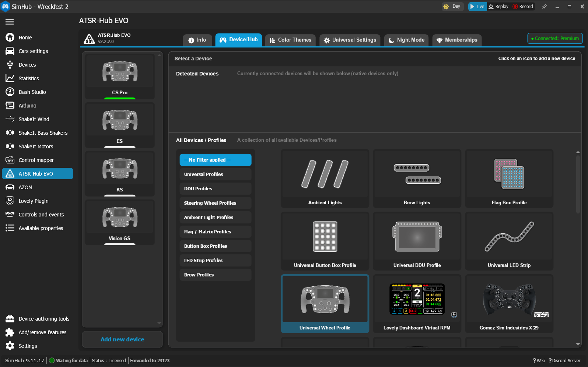
Task: Open the hamburger menu icon
Action: click(10, 22)
